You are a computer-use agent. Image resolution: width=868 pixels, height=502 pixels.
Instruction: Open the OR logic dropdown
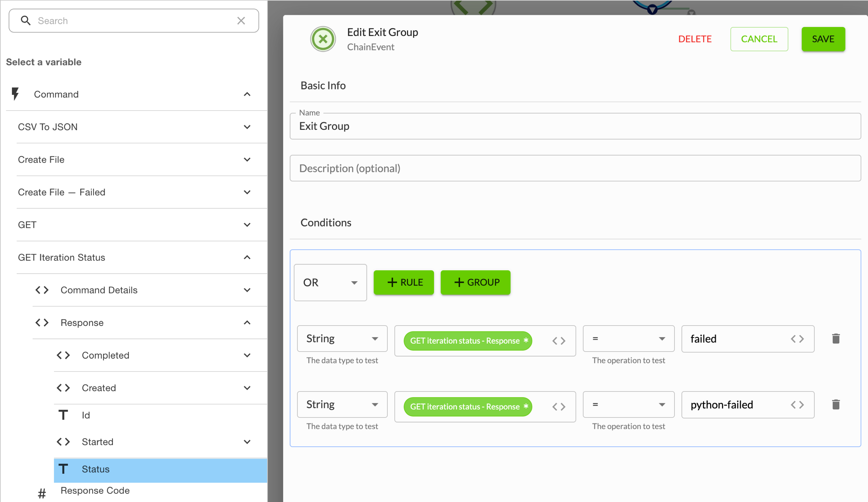point(330,282)
